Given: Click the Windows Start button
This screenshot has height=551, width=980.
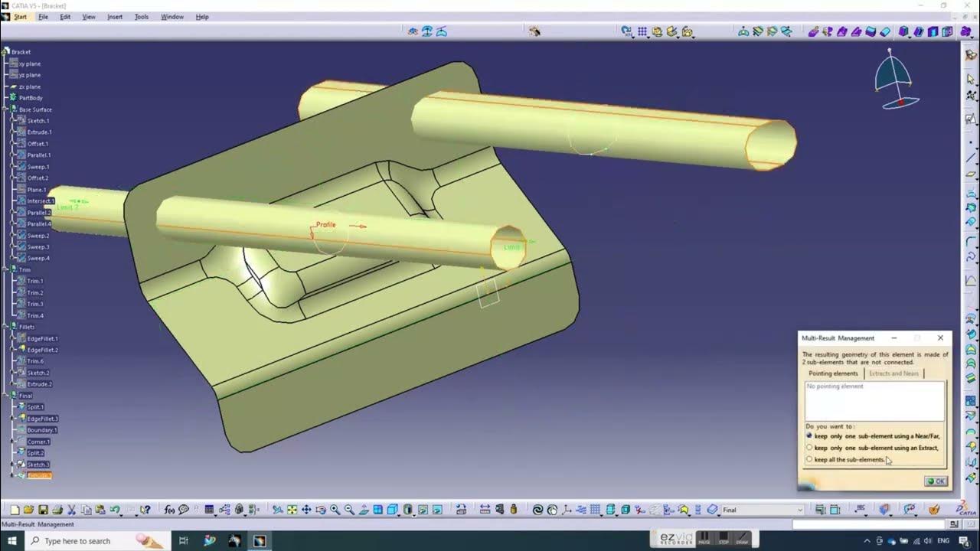Looking at the screenshot, I should coord(12,541).
